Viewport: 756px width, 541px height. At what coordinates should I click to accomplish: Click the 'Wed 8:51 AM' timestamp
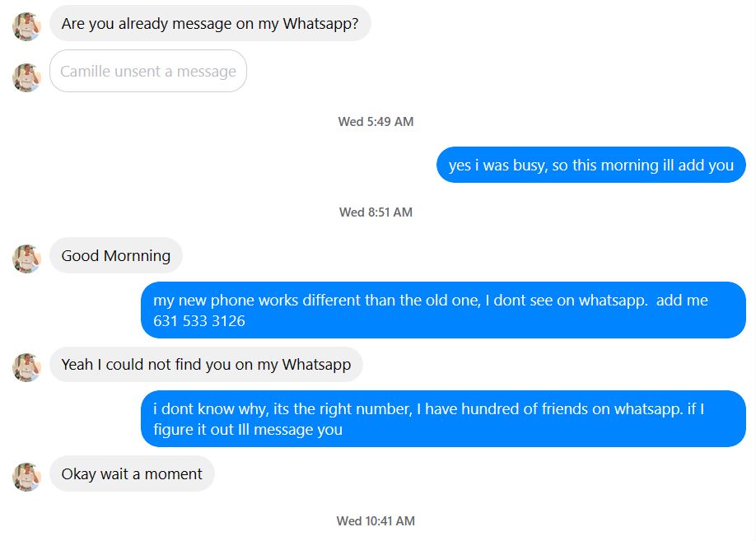coord(376,212)
